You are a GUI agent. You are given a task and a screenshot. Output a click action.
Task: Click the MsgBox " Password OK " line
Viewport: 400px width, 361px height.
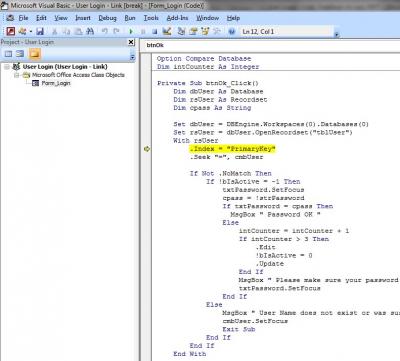pyautogui.click(x=275, y=214)
